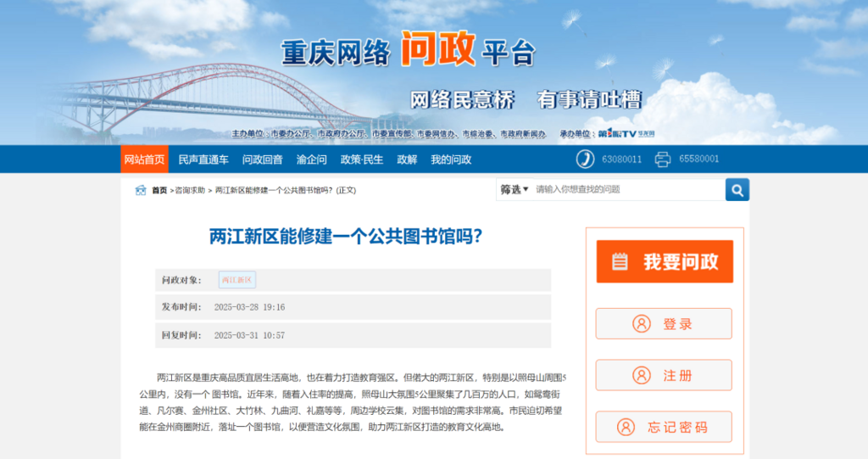Screen dimensions: 868x459
Task: Go to the 网站首页 tab
Action: point(144,160)
